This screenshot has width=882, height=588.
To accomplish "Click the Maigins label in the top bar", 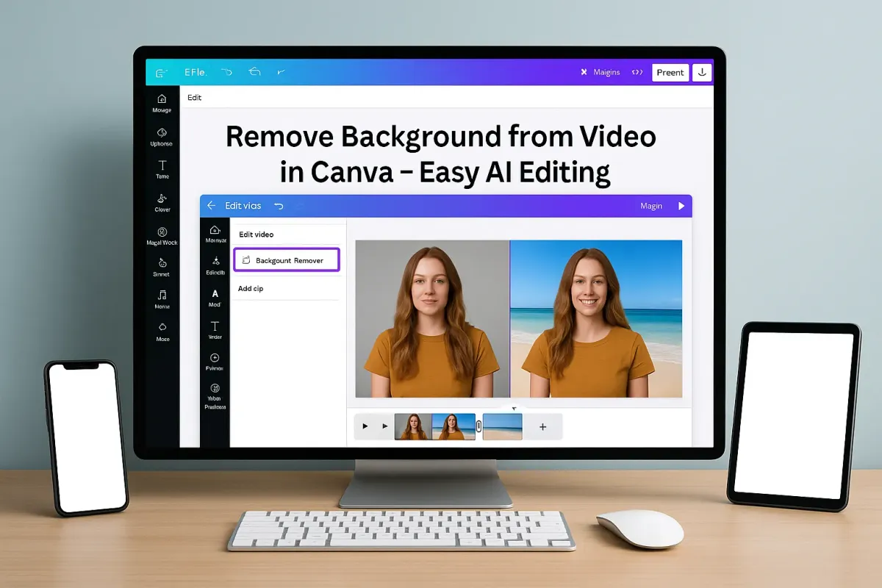I will click(607, 72).
